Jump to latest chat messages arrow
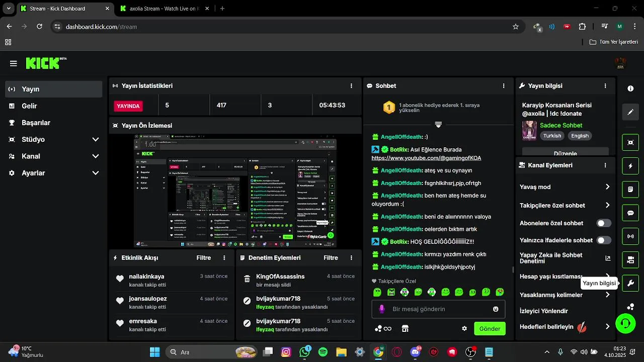This screenshot has height=362, width=644. coord(438,124)
